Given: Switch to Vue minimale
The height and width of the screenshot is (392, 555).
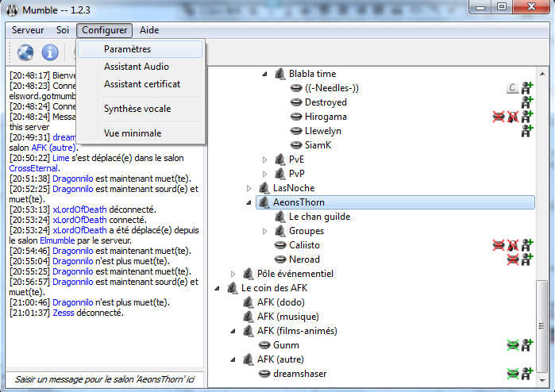Looking at the screenshot, I should pyautogui.click(x=141, y=133).
